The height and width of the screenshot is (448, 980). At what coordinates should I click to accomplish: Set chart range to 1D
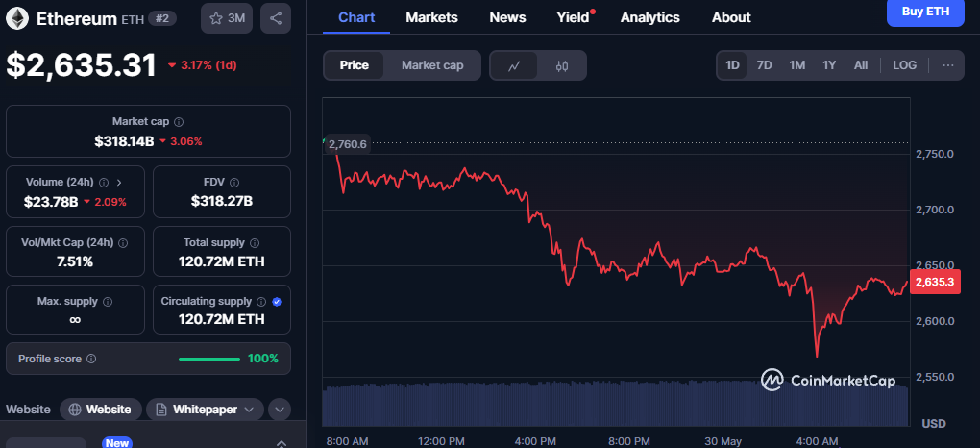pos(732,65)
